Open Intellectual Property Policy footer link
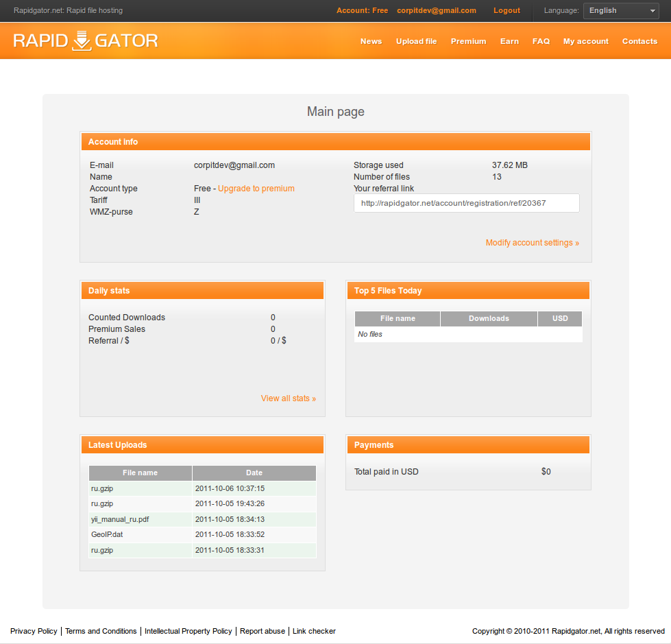The height and width of the screenshot is (644, 671). click(188, 631)
